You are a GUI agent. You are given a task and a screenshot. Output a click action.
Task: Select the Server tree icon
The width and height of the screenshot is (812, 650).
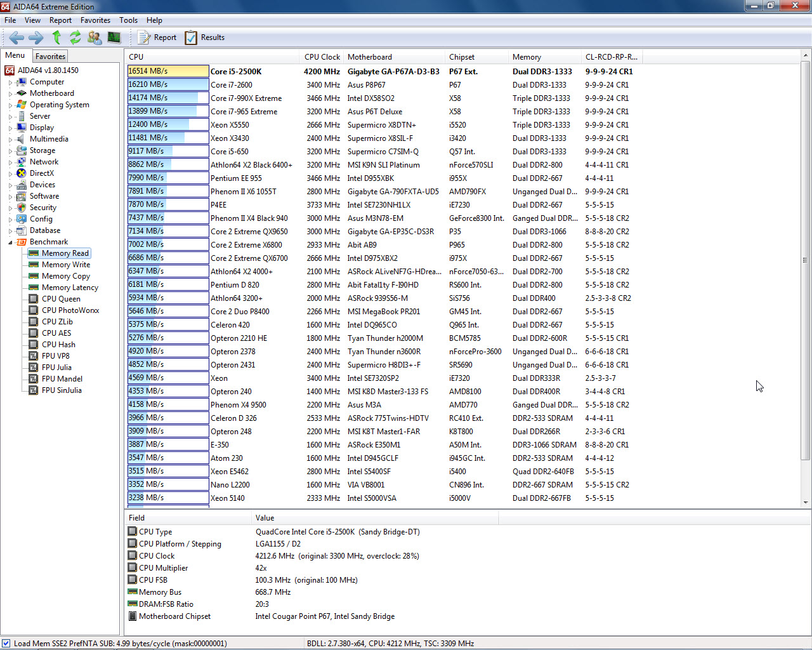coord(22,116)
